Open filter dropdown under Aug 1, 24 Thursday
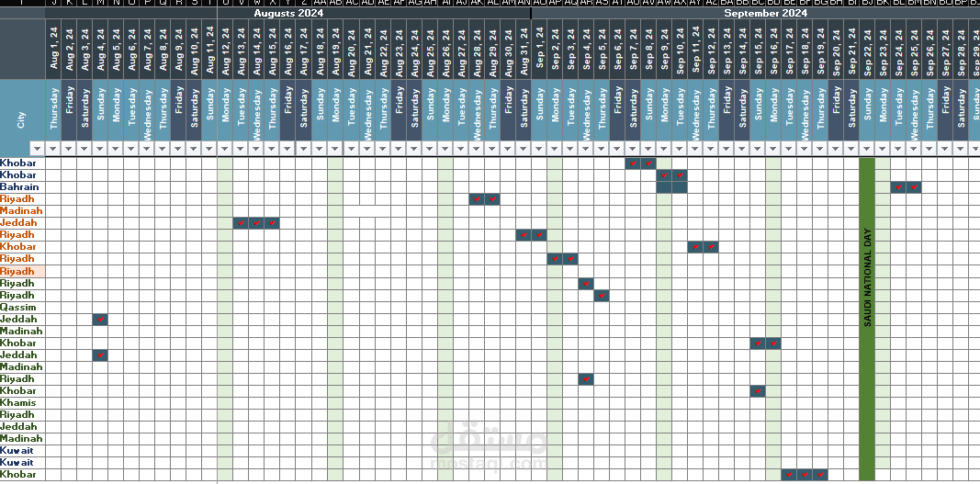 pyautogui.click(x=53, y=149)
